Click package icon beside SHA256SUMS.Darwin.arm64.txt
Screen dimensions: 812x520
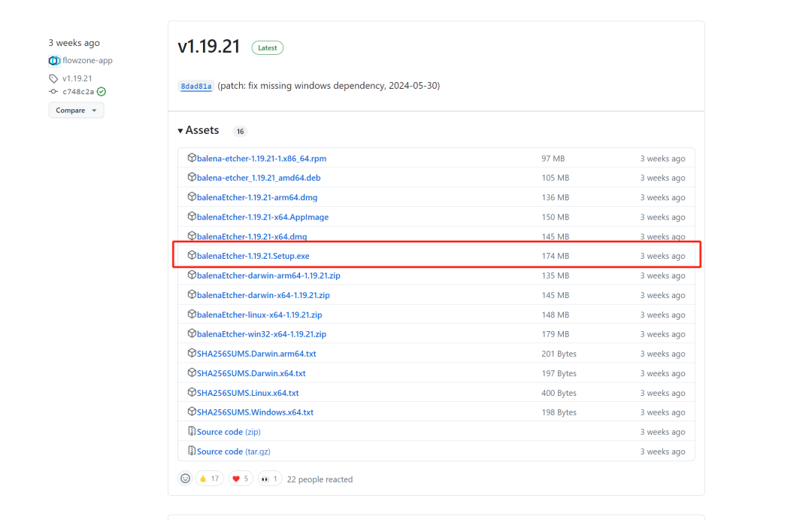(x=192, y=353)
